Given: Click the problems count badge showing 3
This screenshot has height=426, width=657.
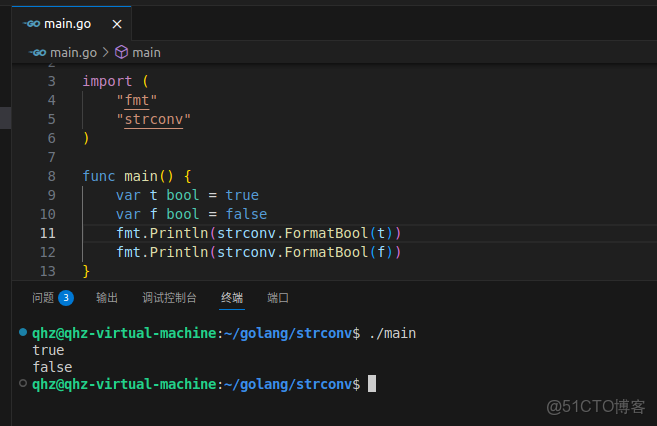Looking at the screenshot, I should tap(66, 297).
